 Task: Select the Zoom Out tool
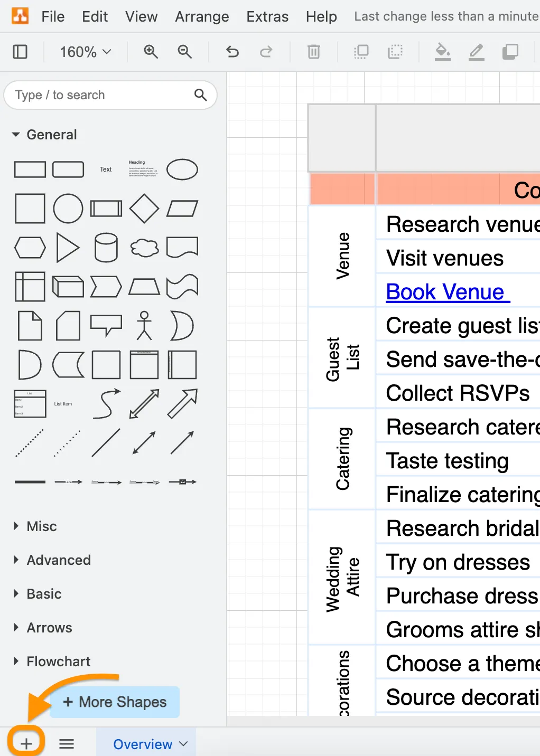(184, 52)
